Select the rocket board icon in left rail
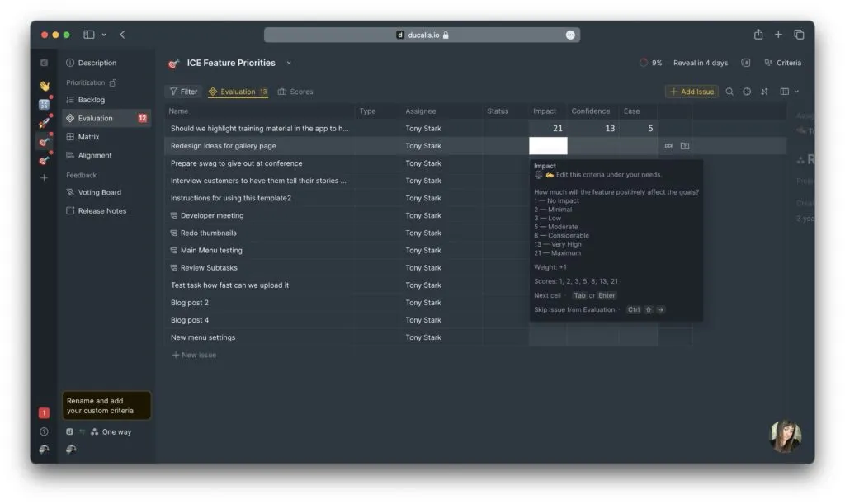Viewport: 845px width, 504px height. 44,120
